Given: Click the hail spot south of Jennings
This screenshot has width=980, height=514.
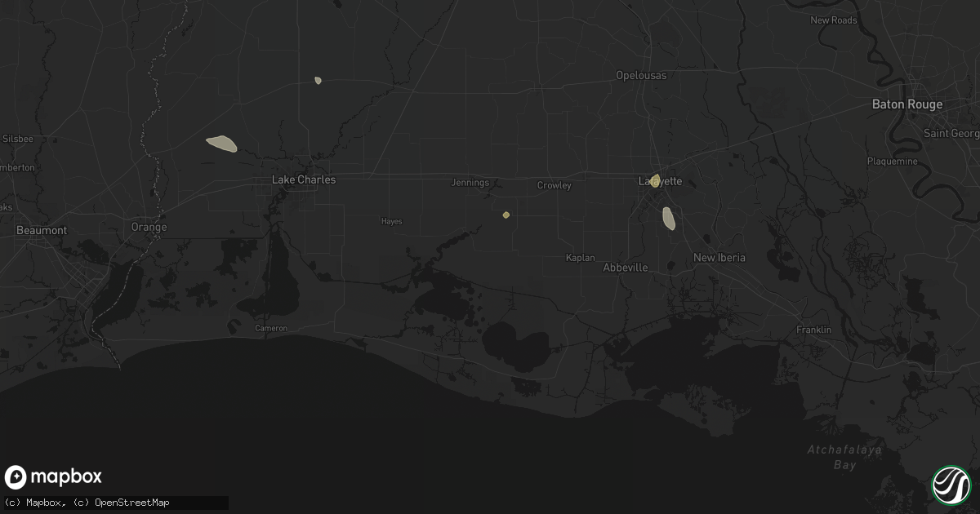Looking at the screenshot, I should pyautogui.click(x=506, y=215).
